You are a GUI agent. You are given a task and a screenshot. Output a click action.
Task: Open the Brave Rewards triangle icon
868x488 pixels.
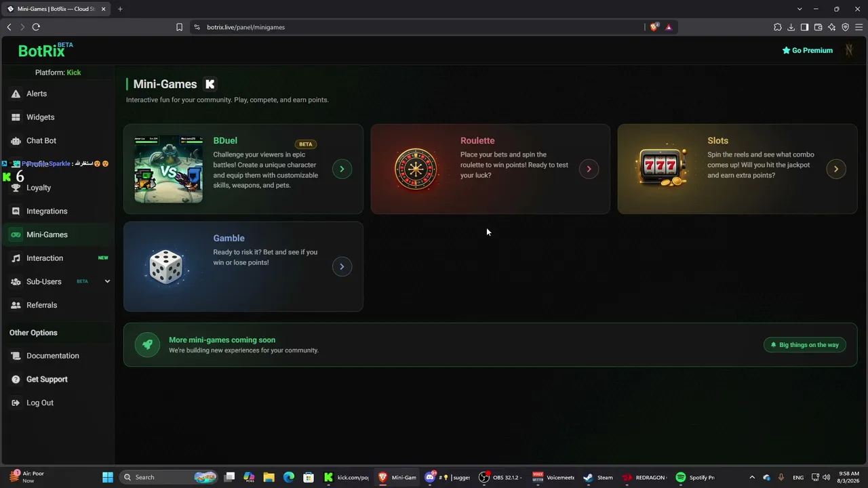[669, 27]
